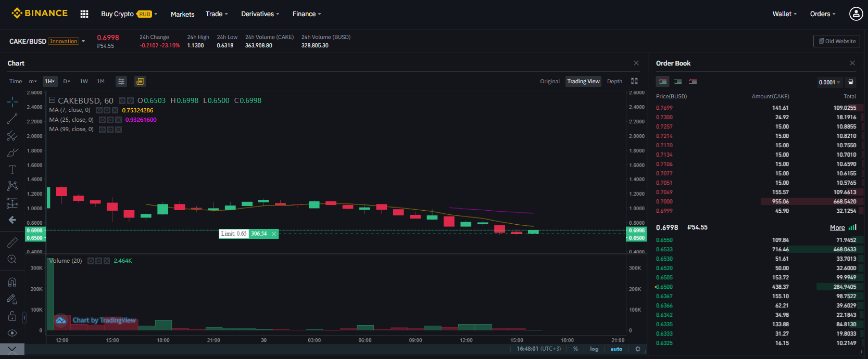Image resolution: width=868 pixels, height=359 pixels.
Task: Open the D interval dropdown
Action: coord(67,81)
